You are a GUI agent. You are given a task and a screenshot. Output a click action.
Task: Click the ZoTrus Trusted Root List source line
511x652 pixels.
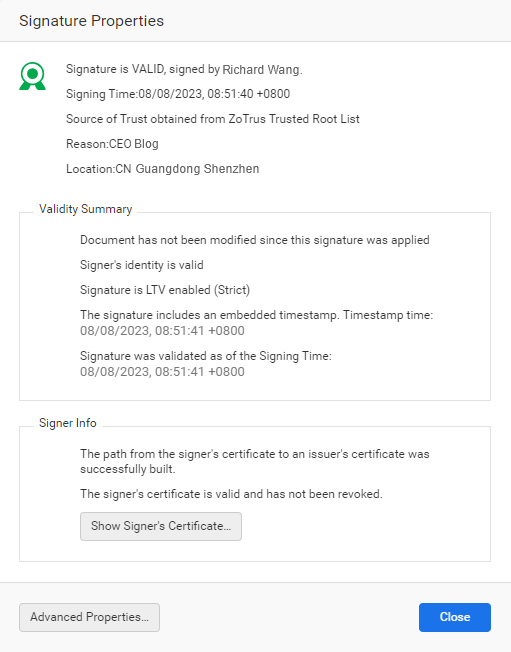(212, 119)
